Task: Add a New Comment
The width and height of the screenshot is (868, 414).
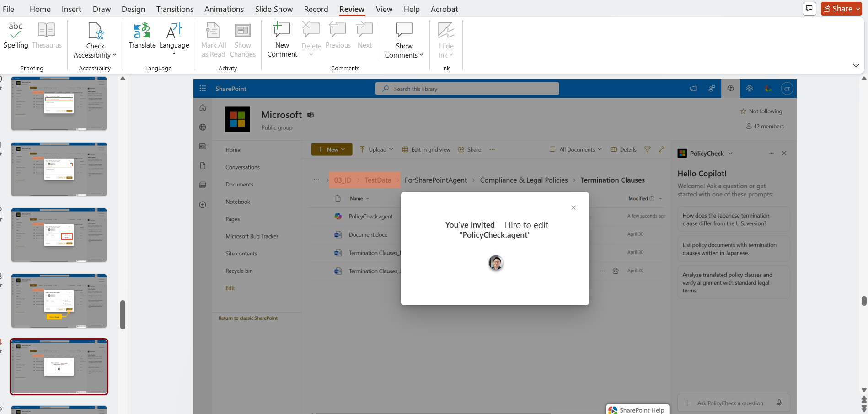Action: coord(282,40)
